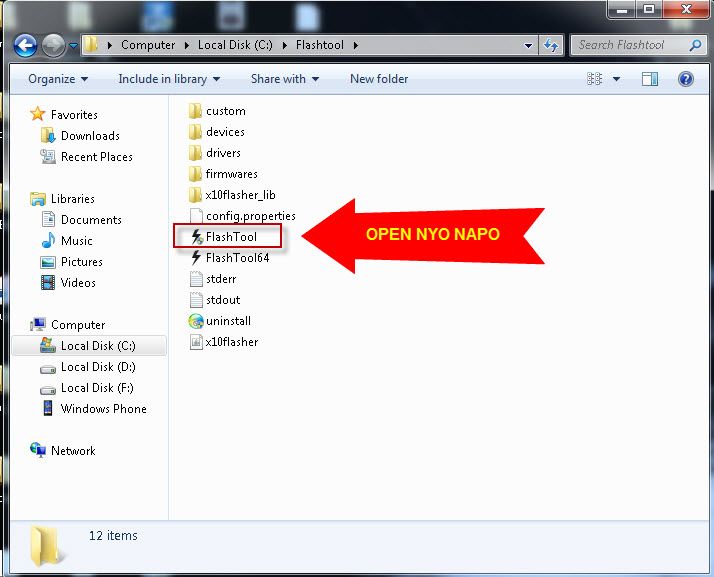
Task: Select the stdout text file icon
Action: coord(196,300)
